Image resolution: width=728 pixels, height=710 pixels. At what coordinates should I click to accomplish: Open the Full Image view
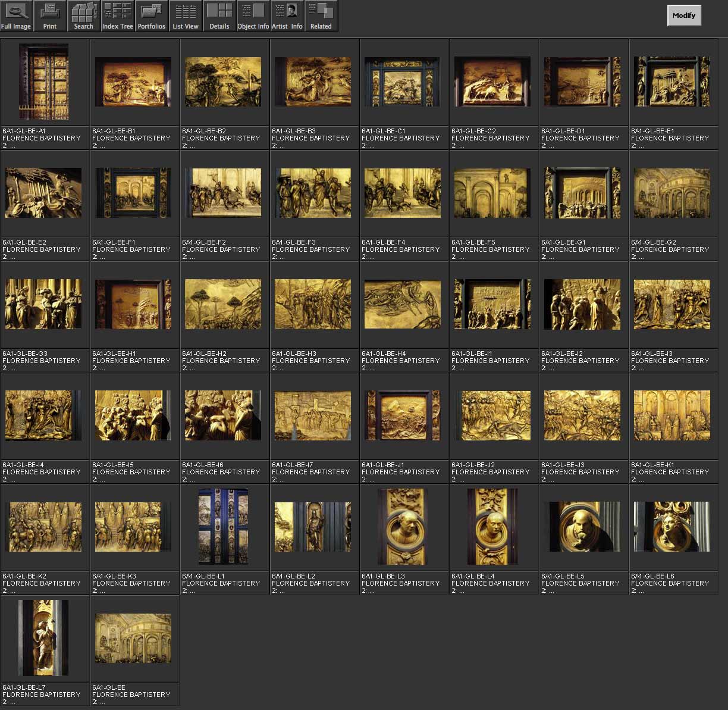coord(16,16)
